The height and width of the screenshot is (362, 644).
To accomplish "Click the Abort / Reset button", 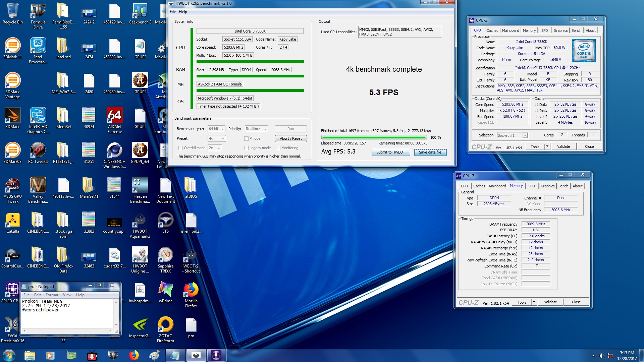I will pyautogui.click(x=291, y=138).
